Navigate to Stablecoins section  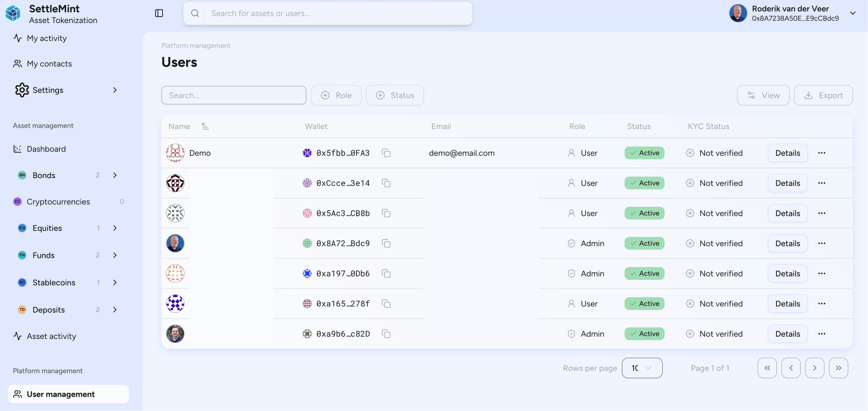[x=54, y=282]
